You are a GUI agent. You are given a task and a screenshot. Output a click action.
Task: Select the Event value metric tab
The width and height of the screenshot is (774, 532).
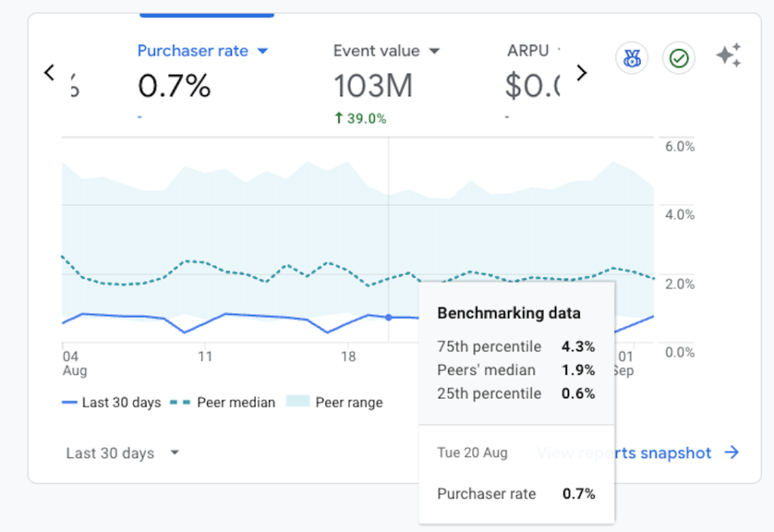[x=376, y=51]
